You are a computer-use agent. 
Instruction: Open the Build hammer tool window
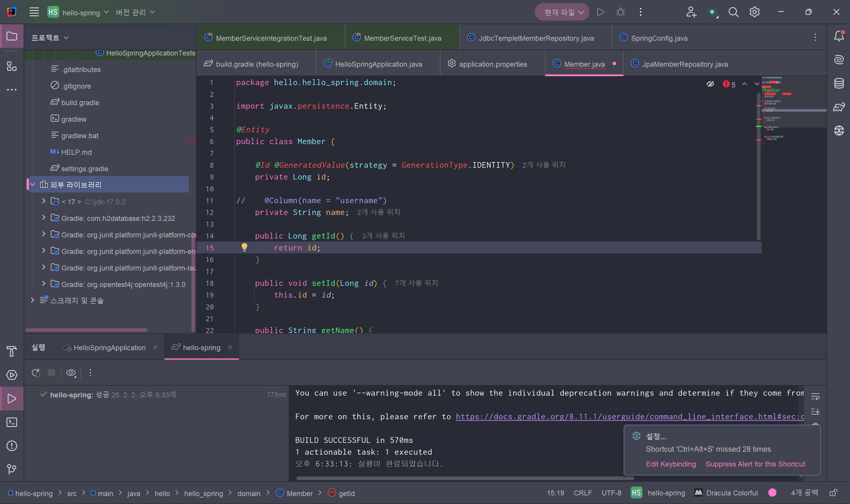[x=12, y=351]
